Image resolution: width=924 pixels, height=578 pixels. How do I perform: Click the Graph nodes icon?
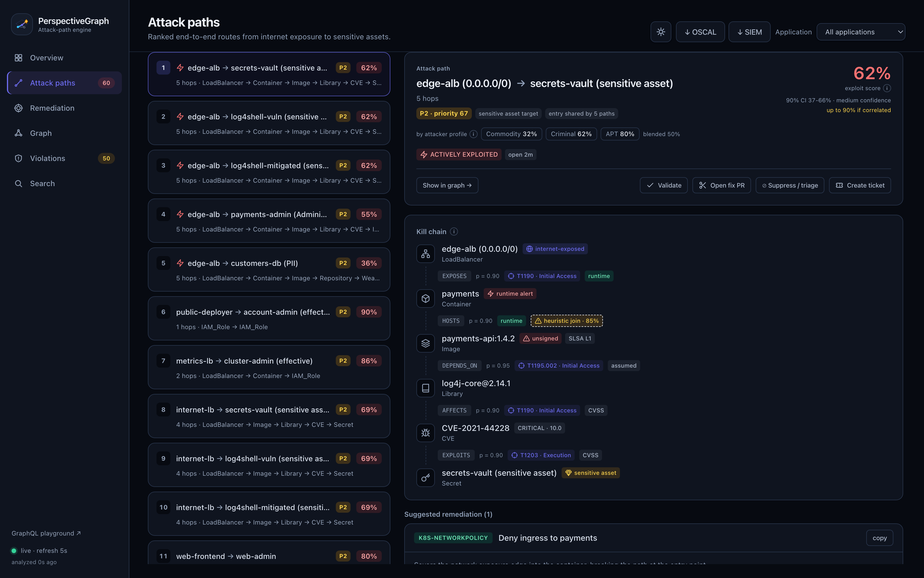(x=18, y=133)
